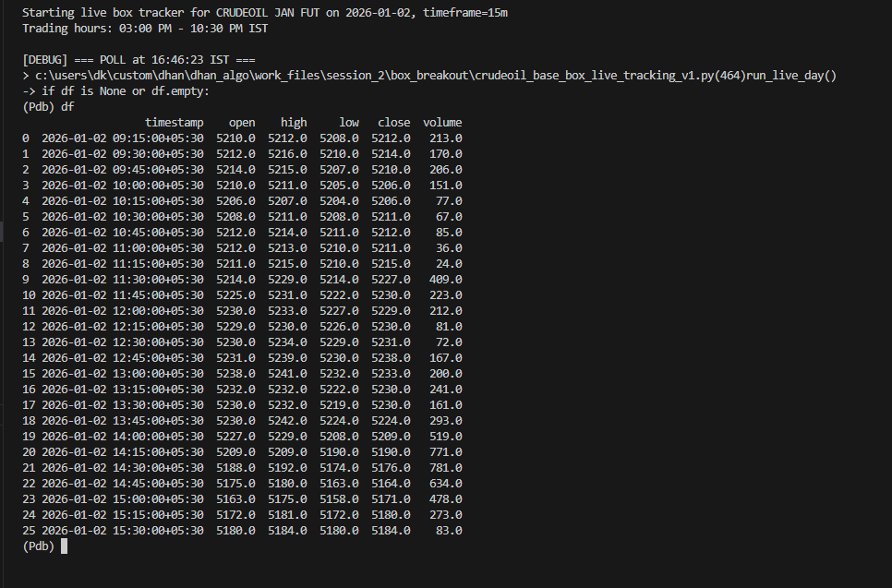The image size is (892, 588).
Task: Click the 09:15:00 timestamp in row 0
Action: [122, 138]
